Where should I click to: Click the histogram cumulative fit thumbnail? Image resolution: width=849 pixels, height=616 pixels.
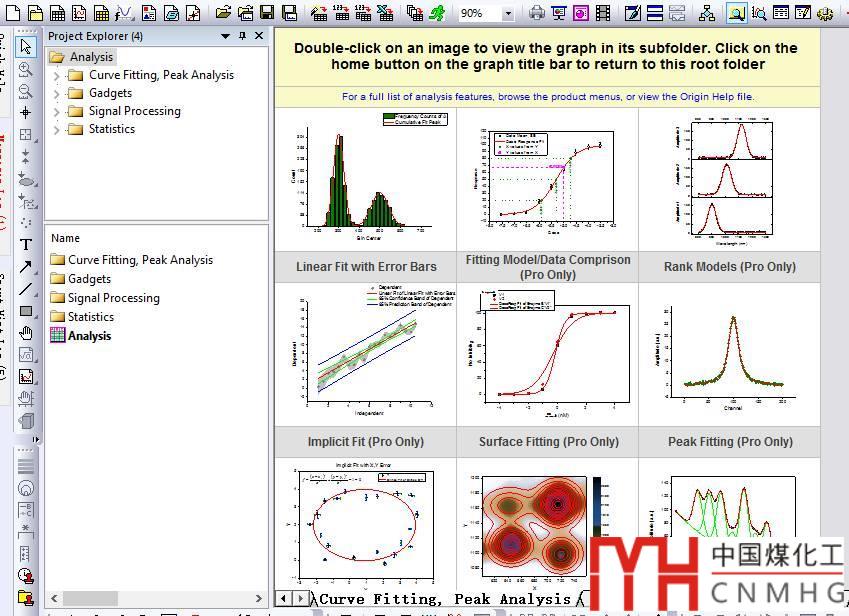tap(365, 179)
